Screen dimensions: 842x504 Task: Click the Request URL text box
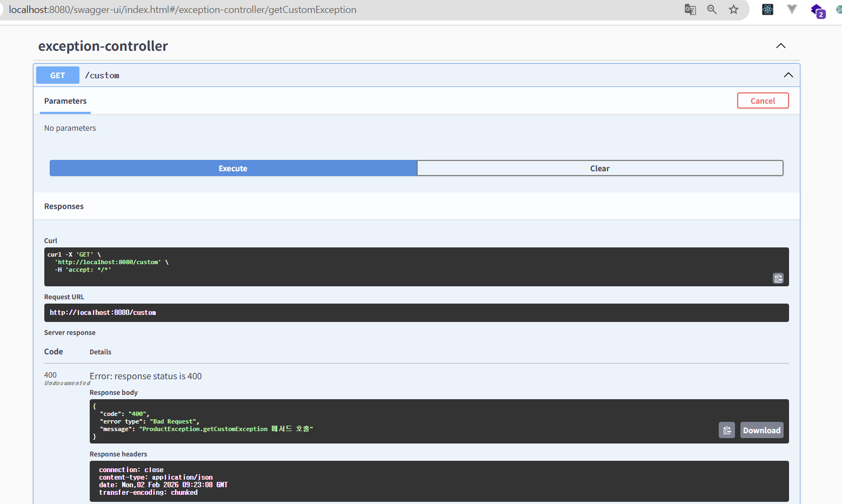[416, 313]
